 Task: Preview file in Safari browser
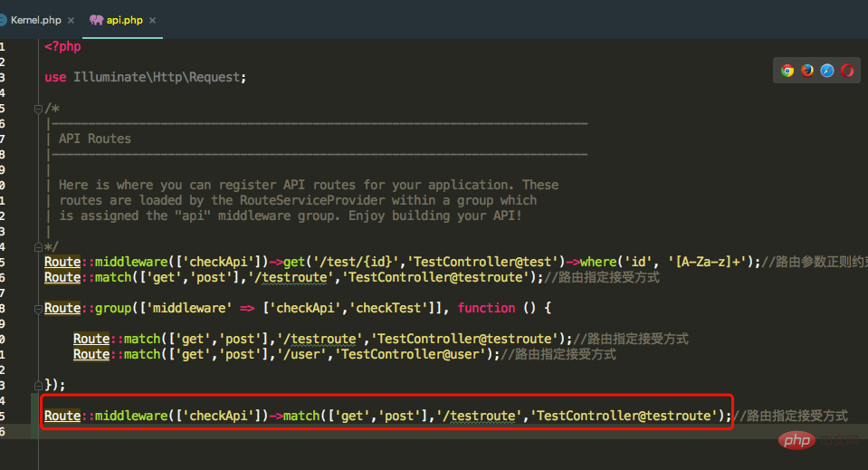(827, 71)
